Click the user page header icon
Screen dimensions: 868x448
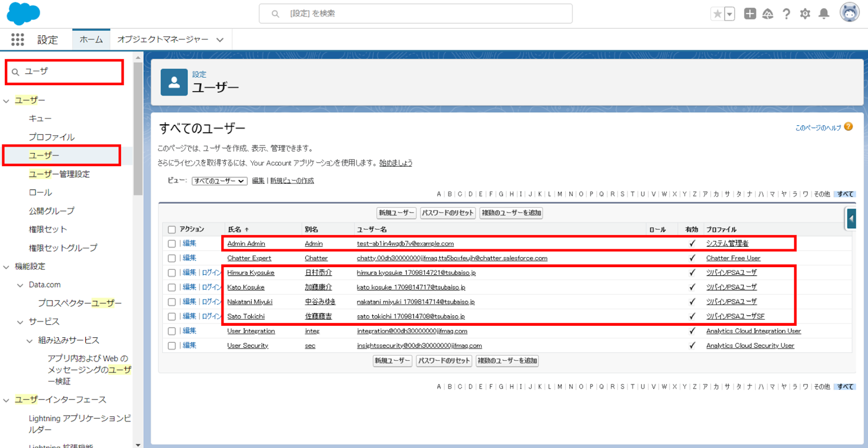tap(174, 82)
